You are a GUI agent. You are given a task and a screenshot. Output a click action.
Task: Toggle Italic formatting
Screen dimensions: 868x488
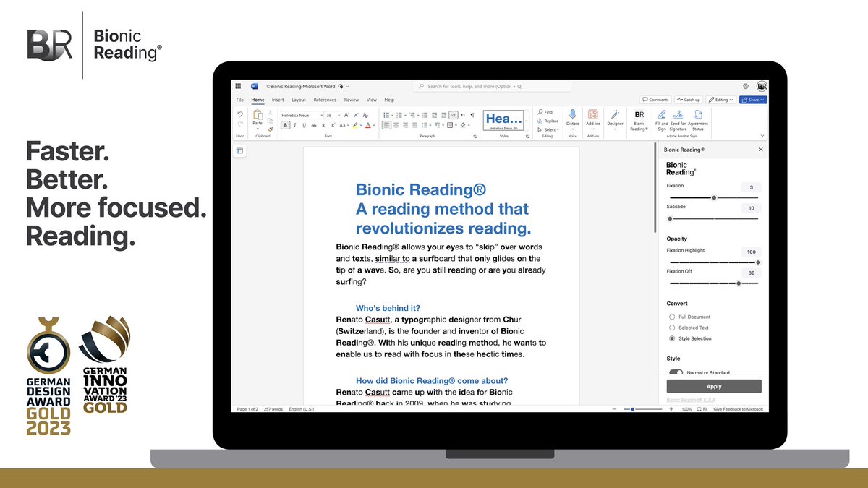pyautogui.click(x=295, y=125)
